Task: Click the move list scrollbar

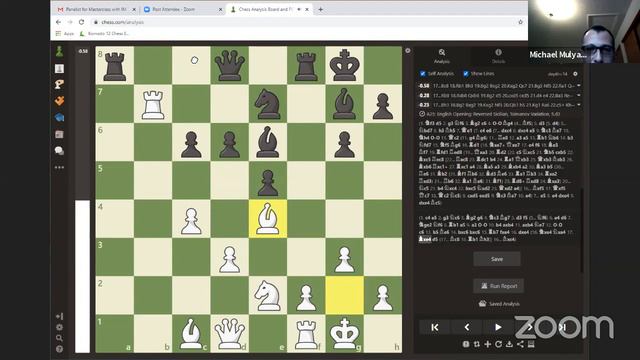Action: point(581,231)
